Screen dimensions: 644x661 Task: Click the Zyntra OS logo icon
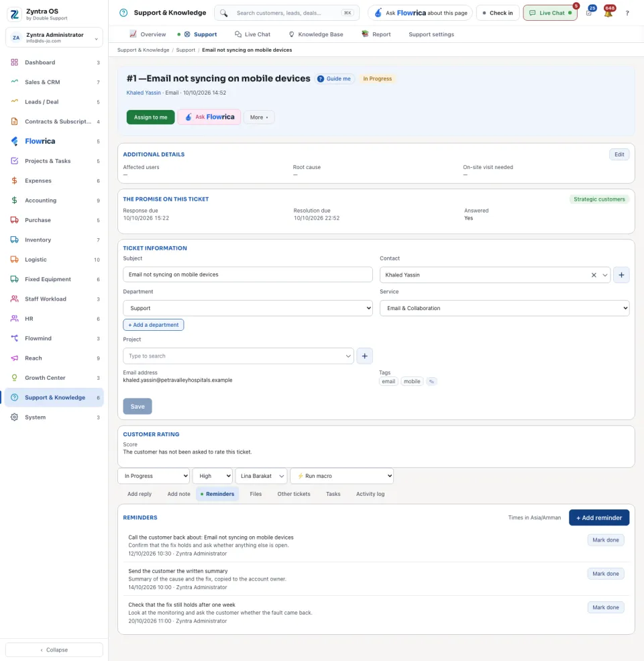point(15,14)
